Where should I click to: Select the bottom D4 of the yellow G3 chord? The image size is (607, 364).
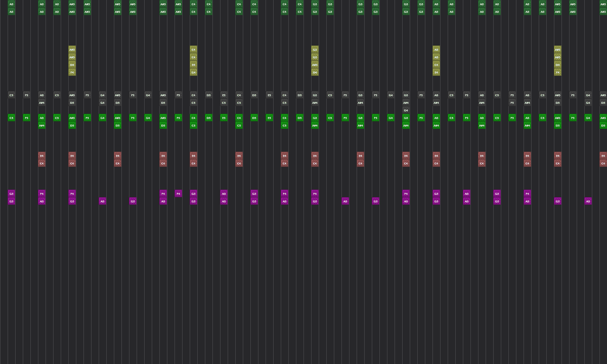(315, 73)
